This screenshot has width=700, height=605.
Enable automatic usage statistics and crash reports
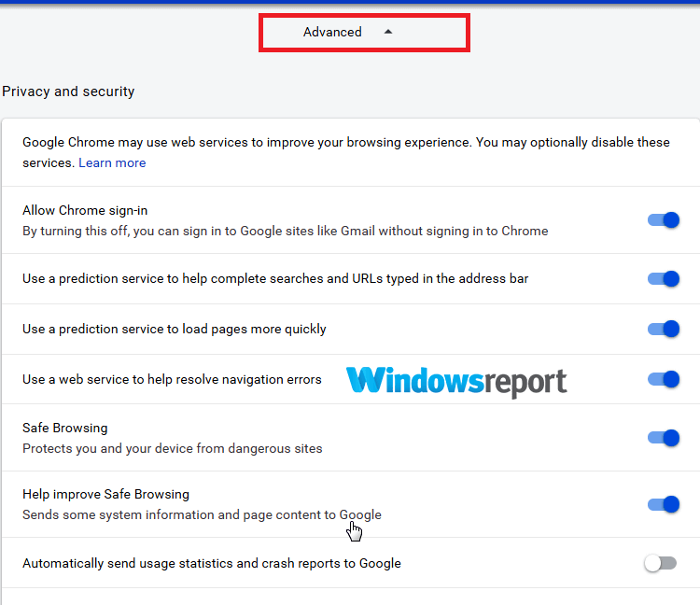coord(660,563)
